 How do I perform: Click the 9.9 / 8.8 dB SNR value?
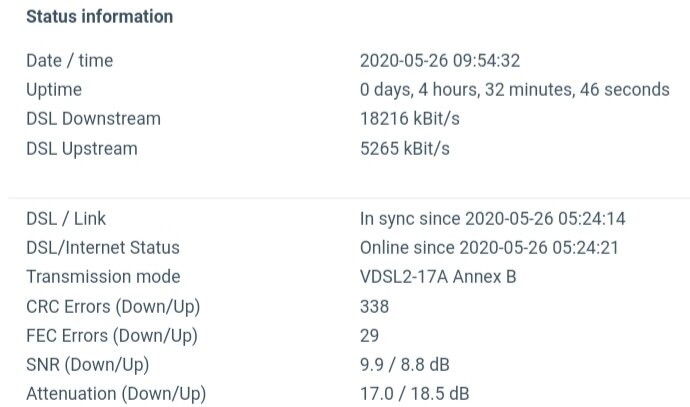pos(405,365)
